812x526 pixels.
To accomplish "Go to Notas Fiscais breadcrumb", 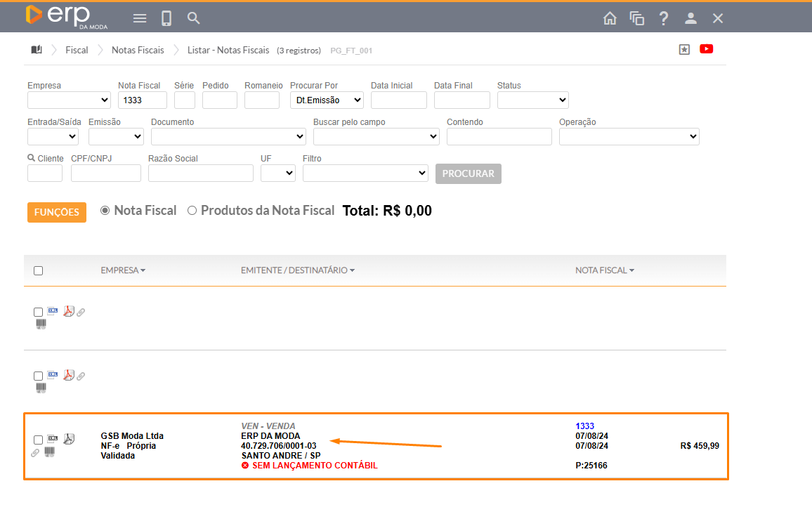I will pos(138,50).
